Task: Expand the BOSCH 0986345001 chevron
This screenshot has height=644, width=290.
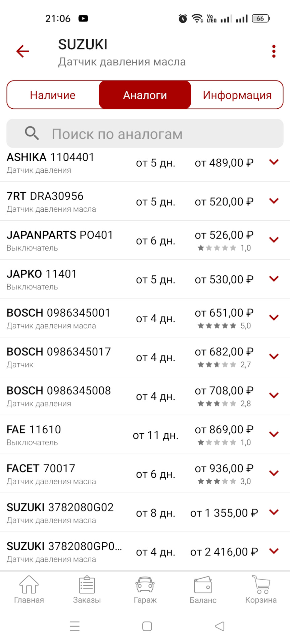Action: [x=274, y=318]
